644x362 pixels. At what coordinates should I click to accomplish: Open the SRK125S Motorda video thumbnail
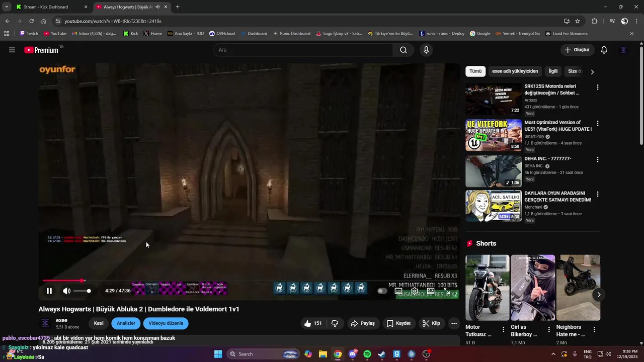point(494,99)
